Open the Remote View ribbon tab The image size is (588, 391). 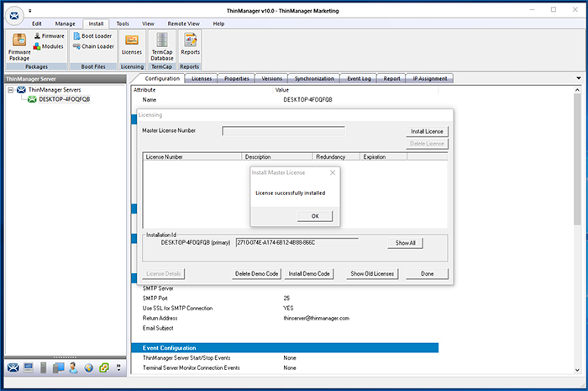click(183, 24)
